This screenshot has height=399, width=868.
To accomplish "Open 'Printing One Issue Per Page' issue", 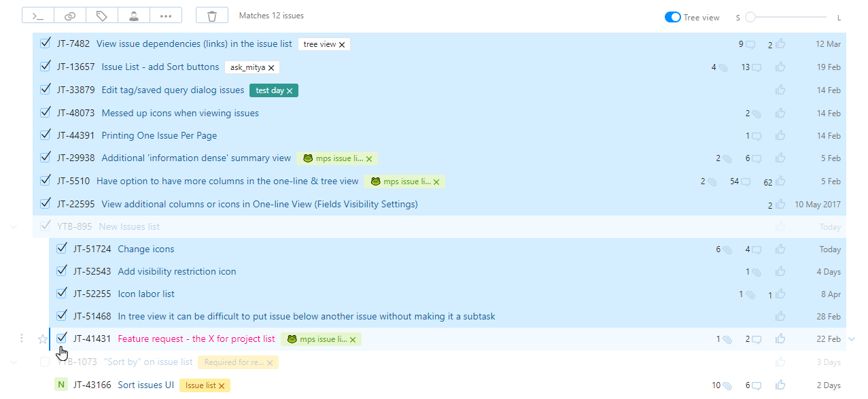I will click(x=159, y=136).
